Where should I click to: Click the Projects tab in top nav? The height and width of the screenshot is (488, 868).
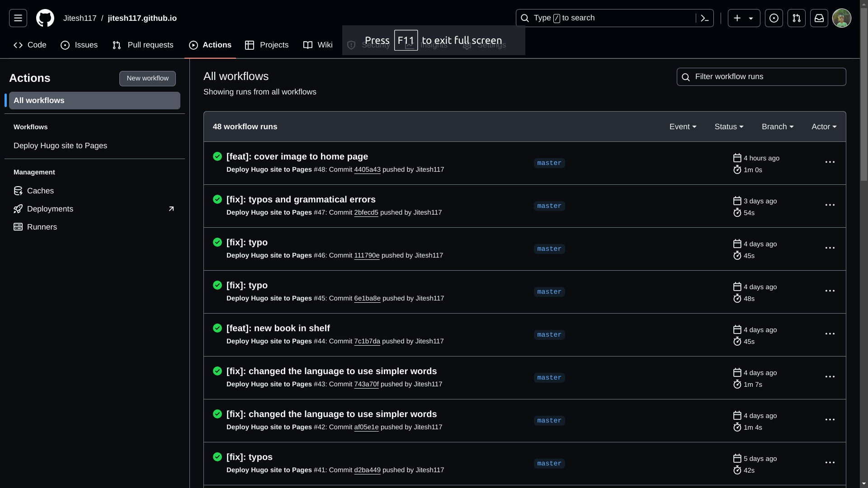(266, 45)
